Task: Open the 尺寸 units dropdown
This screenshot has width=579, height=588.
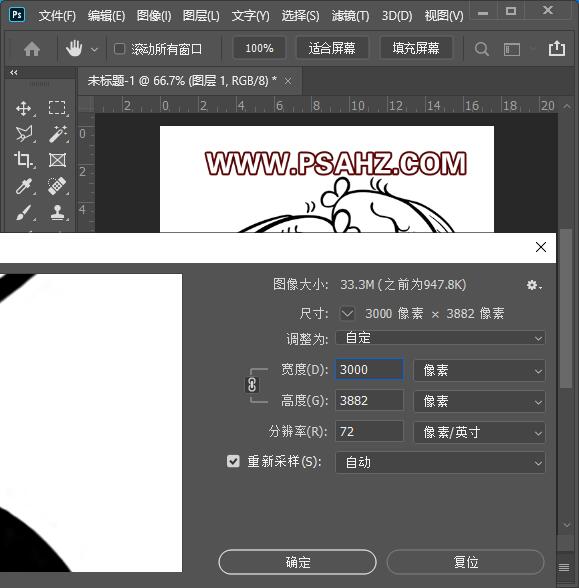Action: [x=347, y=313]
